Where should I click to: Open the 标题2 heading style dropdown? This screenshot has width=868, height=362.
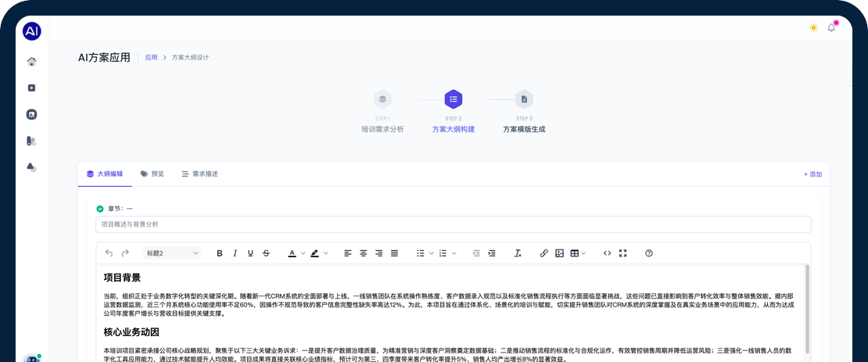point(173,253)
